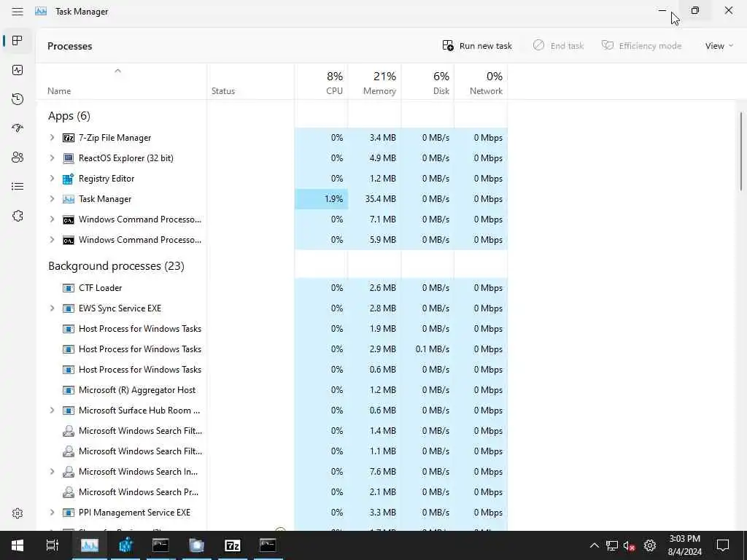This screenshot has width=747, height=560.
Task: Show hidden tray icons chevron
Action: click(594, 545)
